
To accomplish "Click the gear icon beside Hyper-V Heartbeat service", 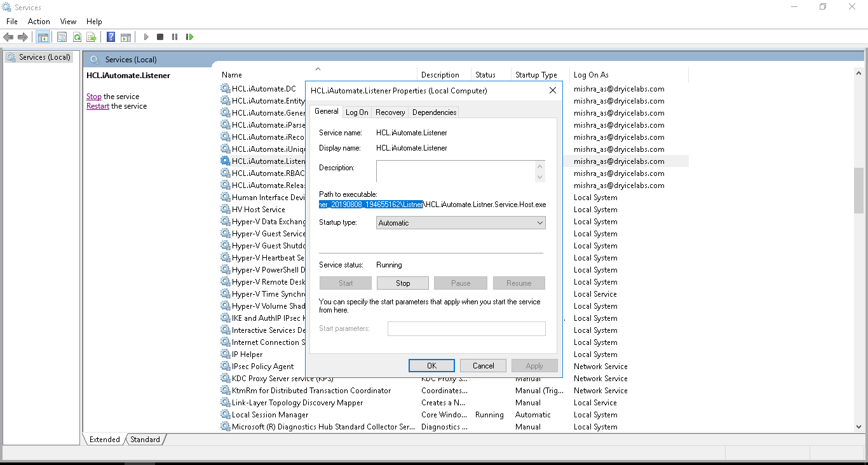I will [226, 258].
